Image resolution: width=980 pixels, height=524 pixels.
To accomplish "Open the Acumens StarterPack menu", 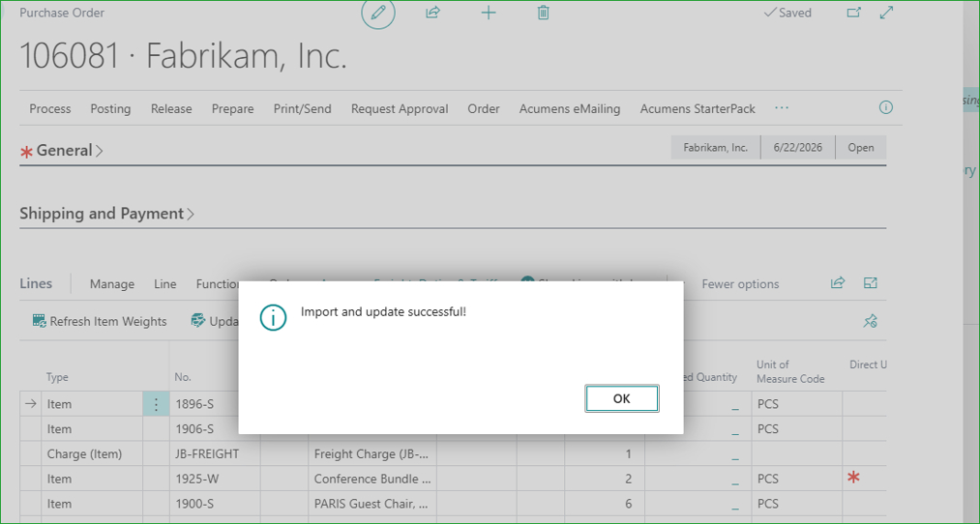I will tap(698, 108).
